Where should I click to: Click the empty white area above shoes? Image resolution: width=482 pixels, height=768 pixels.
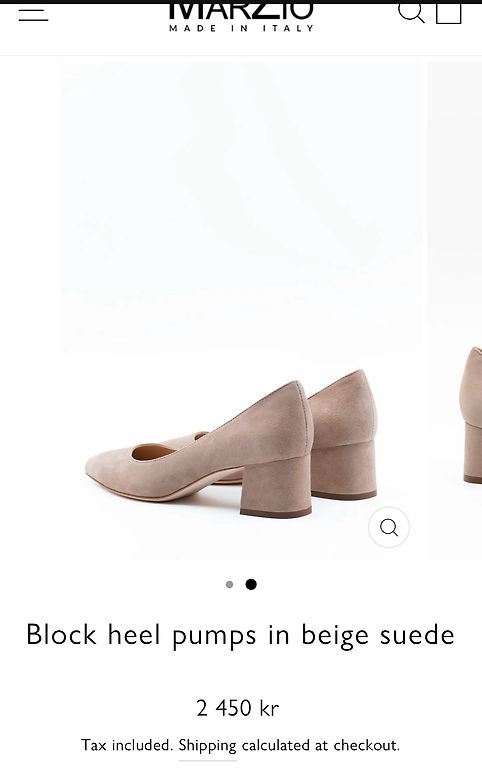point(241,196)
